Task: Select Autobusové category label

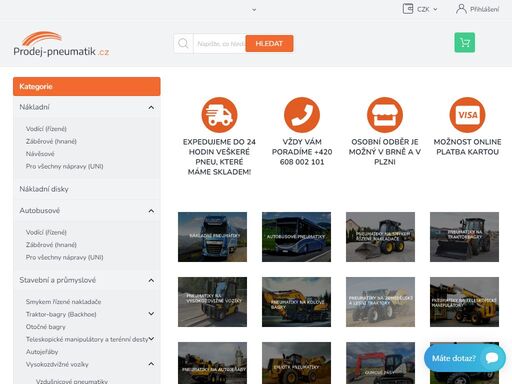Action: 40,211
